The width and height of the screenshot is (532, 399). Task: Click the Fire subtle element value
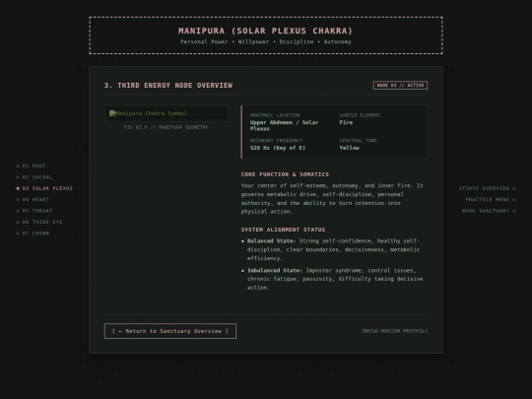click(346, 122)
